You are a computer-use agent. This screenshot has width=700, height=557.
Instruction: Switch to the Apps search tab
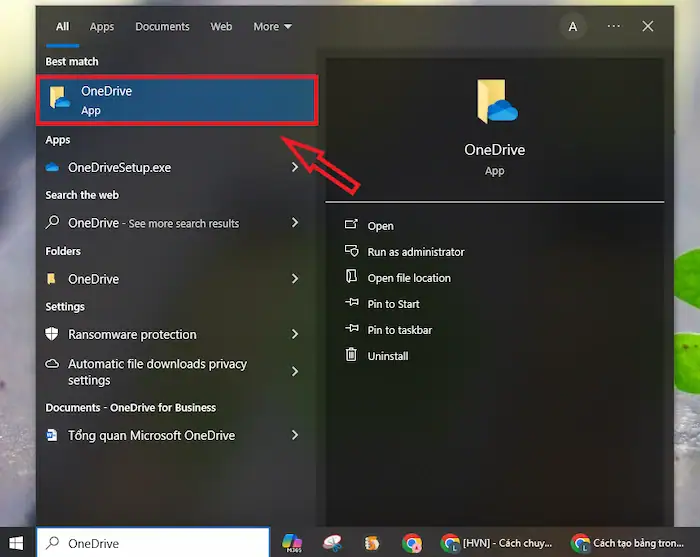pos(102,27)
